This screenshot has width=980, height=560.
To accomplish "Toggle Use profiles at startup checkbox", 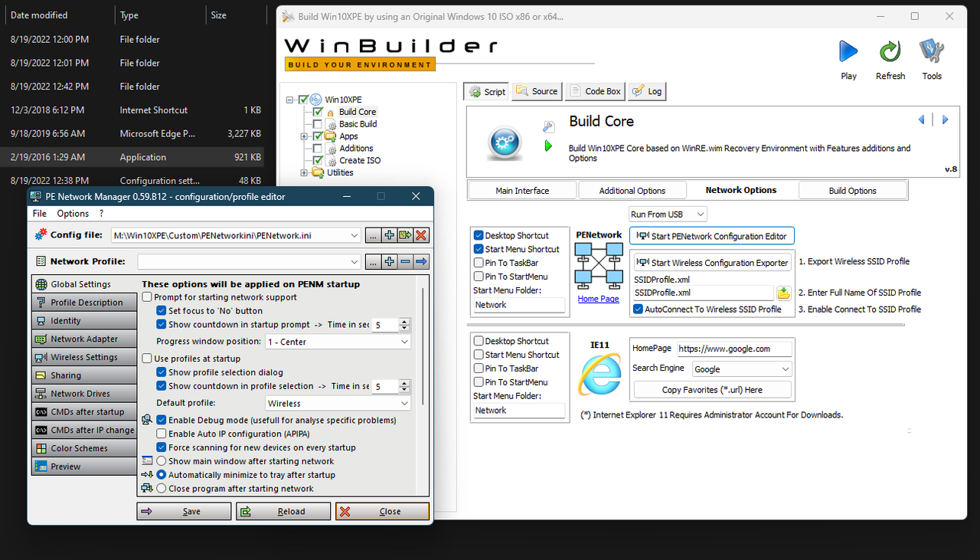I will click(147, 359).
